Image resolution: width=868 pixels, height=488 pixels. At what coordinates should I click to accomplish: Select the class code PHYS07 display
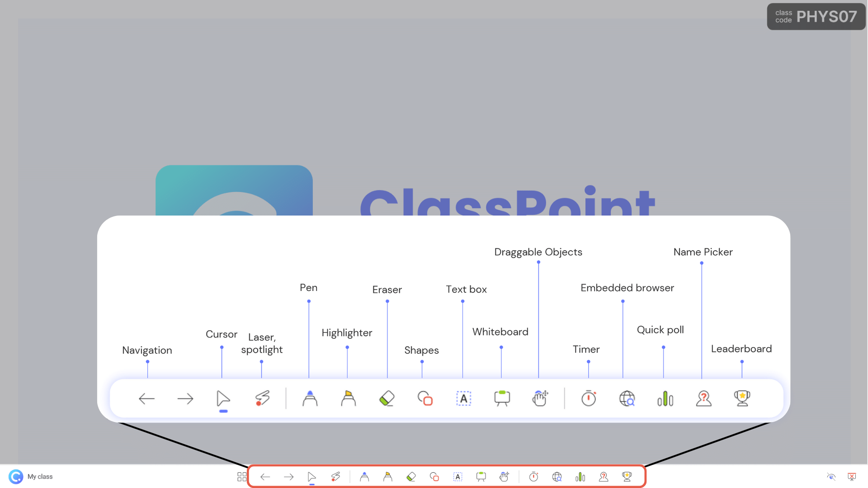pyautogui.click(x=813, y=17)
